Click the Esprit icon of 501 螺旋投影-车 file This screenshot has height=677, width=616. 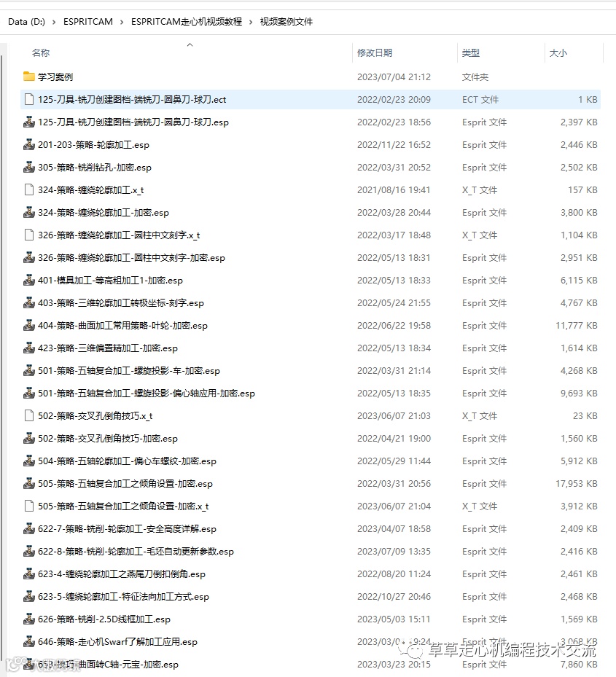pyautogui.click(x=29, y=370)
